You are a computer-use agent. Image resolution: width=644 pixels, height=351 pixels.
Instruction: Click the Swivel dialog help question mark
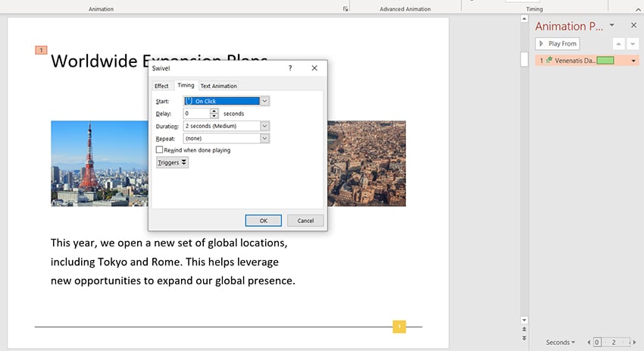coord(290,68)
